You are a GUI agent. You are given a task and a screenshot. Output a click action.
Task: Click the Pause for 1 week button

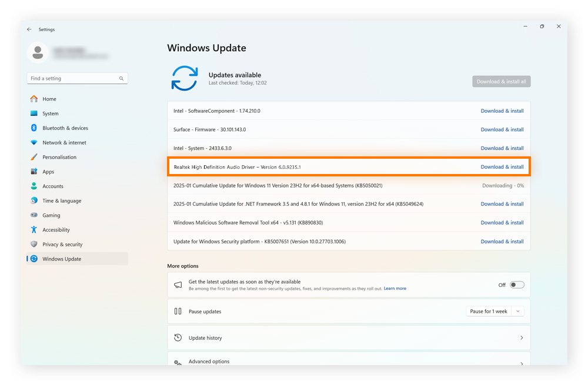tap(489, 311)
